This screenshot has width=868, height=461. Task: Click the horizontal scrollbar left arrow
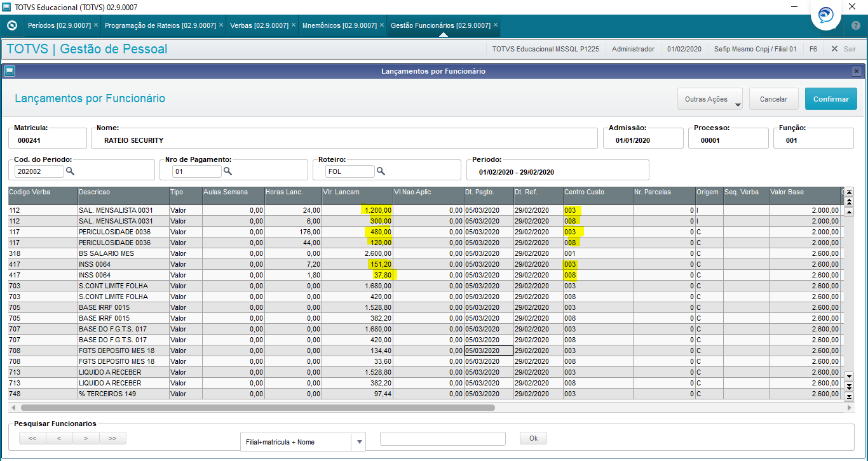[x=13, y=408]
